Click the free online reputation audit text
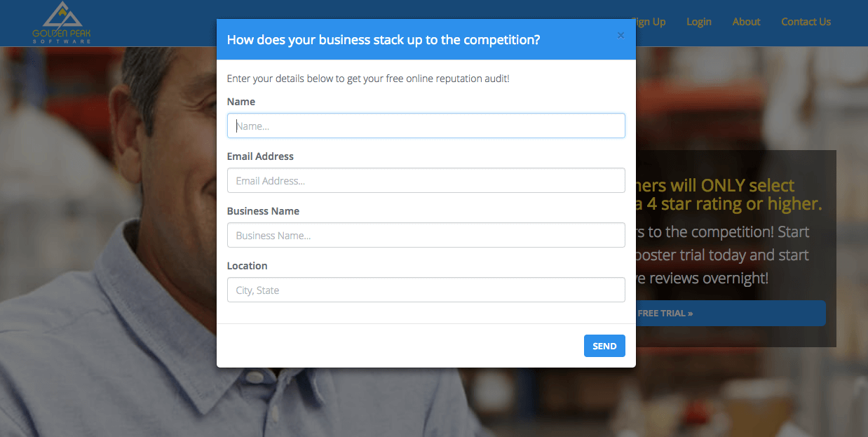This screenshot has width=868, height=437. click(x=368, y=79)
